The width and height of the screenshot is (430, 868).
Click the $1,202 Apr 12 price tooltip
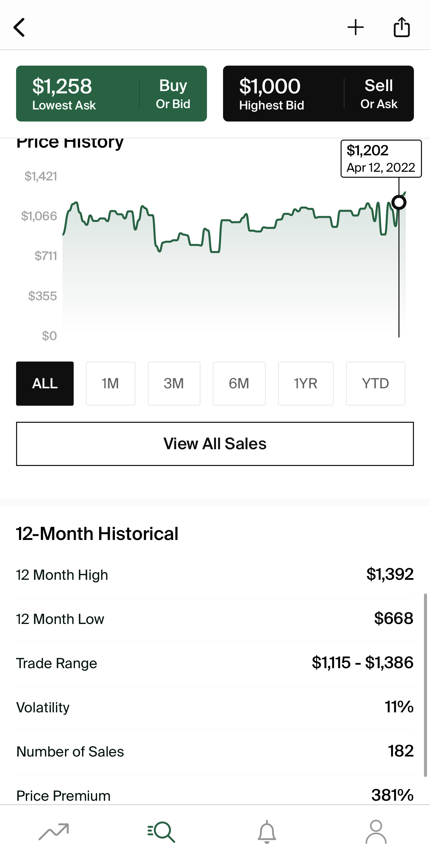point(381,159)
